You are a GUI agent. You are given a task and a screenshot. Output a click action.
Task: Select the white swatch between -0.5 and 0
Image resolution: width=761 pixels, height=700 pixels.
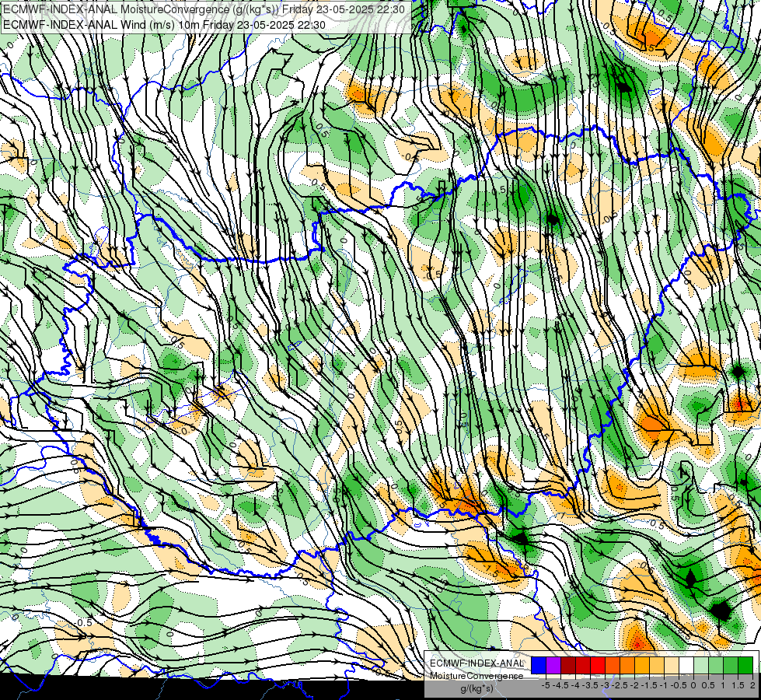[686, 665]
